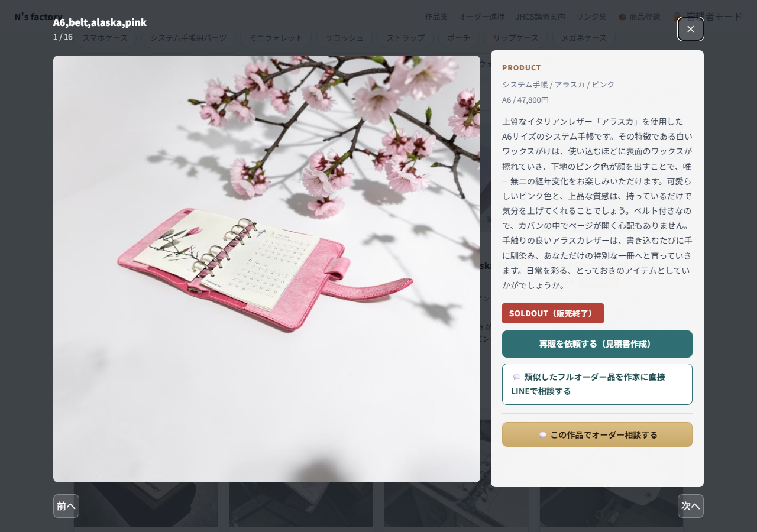The width and height of the screenshot is (757, 532).
Task: Consult artist on LINE about similar order
Action: 597,384
